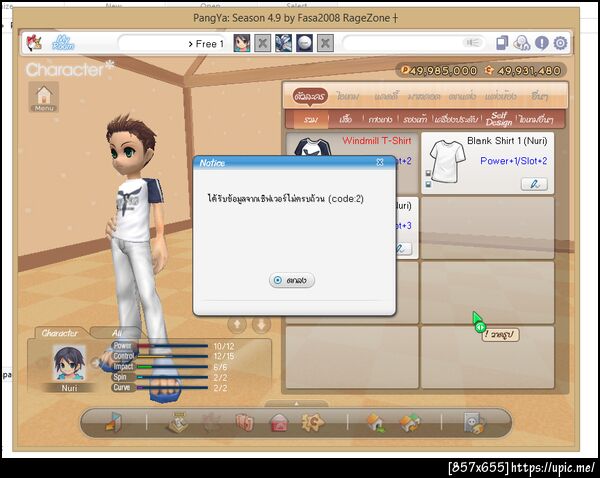This screenshot has height=478, width=600.
Task: Click the chat macro icon in message field
Action: (x=472, y=42)
